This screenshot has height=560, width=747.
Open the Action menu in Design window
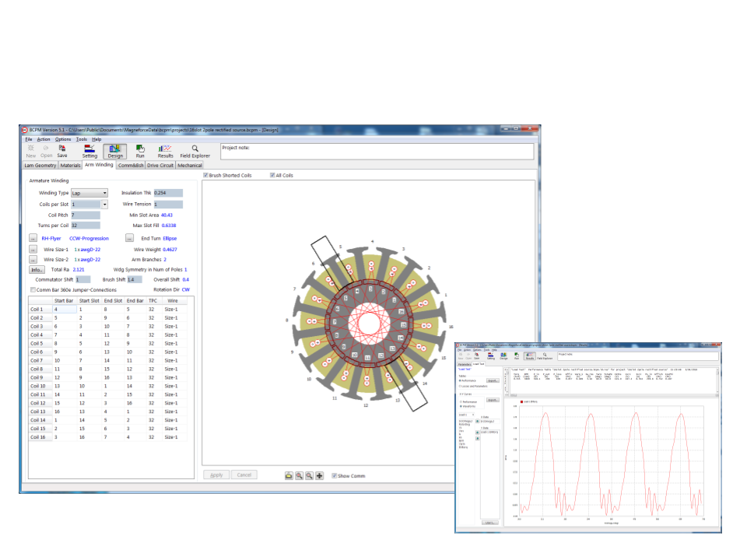(44, 139)
